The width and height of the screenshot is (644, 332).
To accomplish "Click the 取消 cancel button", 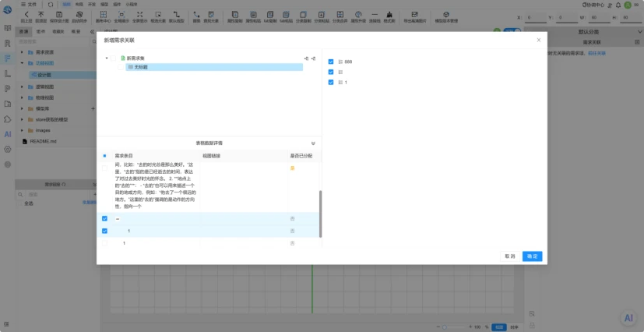I will [x=510, y=256].
